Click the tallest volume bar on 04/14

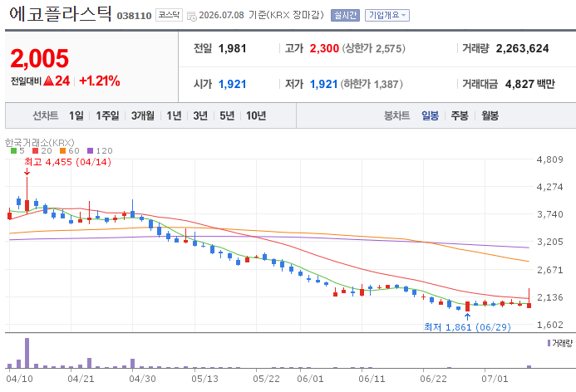[x=27, y=353]
